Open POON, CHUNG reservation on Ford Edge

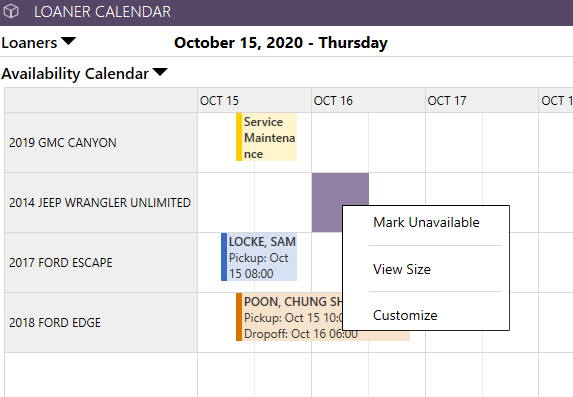(x=289, y=317)
